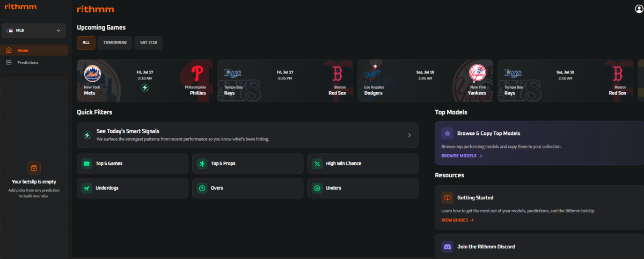Screen dimensions: 644x259
Task: Click the Unders down-arrow icon
Action: (317, 188)
